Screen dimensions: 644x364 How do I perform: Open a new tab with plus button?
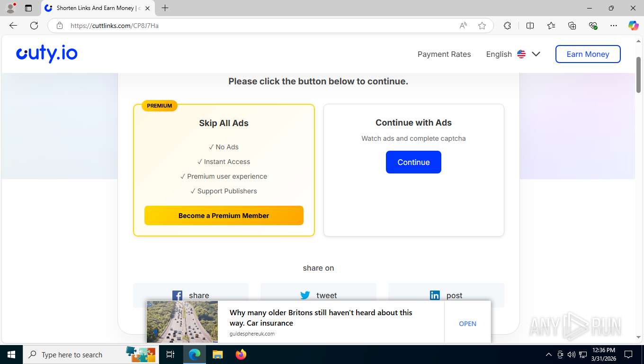click(x=165, y=8)
